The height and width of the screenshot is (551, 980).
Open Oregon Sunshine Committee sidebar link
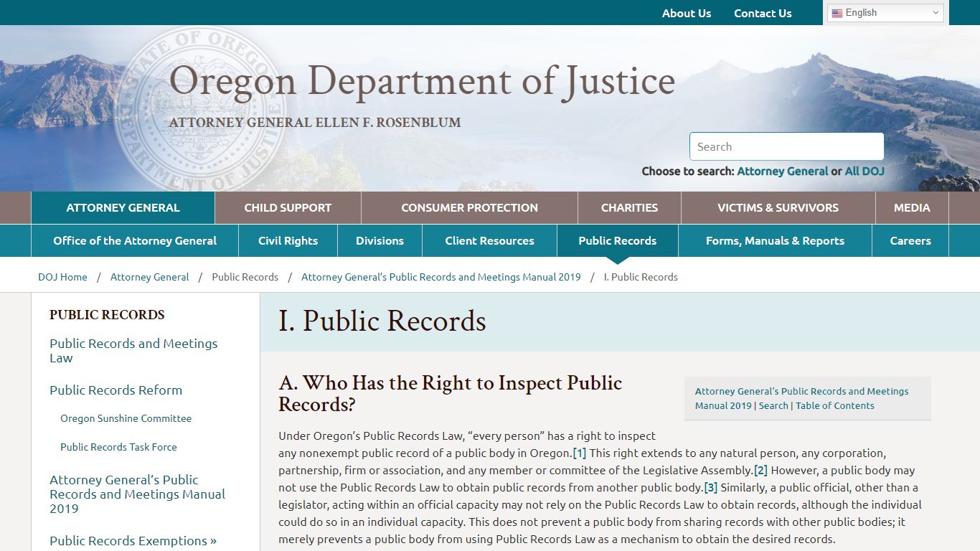[x=126, y=418]
